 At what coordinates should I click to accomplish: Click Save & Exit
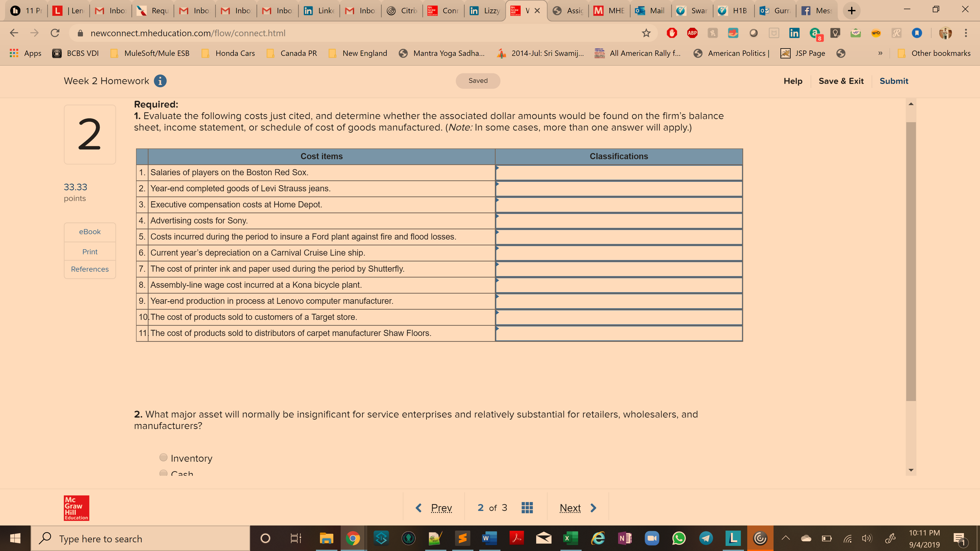[841, 81]
